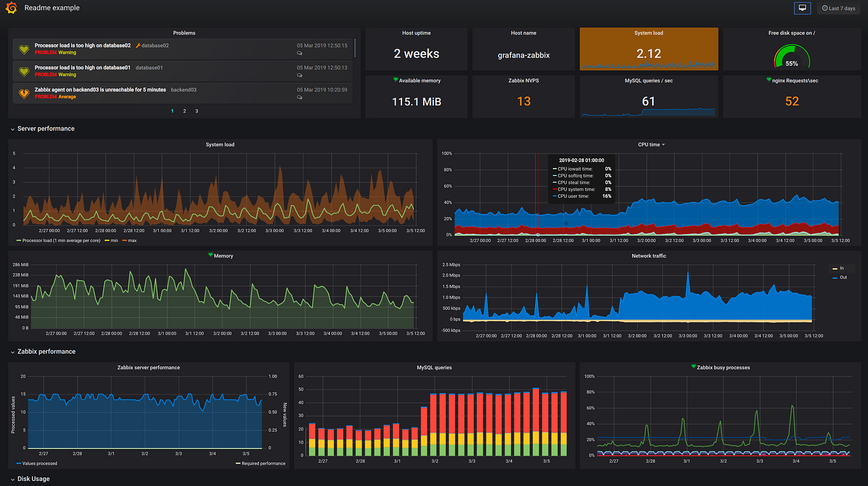The image size is (868, 486).
Task: Click the green heart icon beside Available memory
Action: (x=396, y=80)
